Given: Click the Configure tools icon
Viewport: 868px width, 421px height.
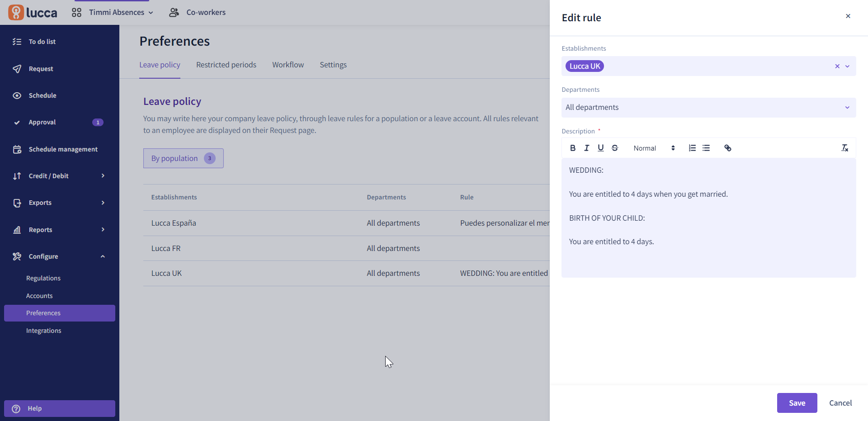Looking at the screenshot, I should [x=17, y=256].
